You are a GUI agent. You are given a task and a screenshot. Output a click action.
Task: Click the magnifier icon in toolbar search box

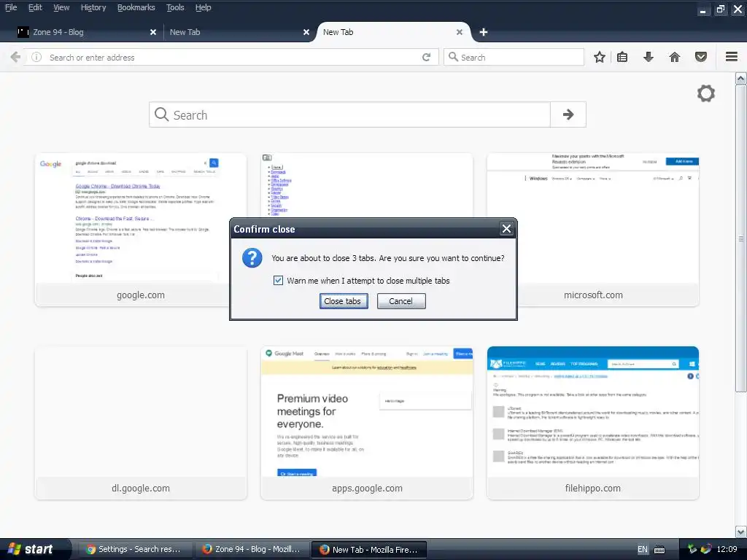click(453, 57)
